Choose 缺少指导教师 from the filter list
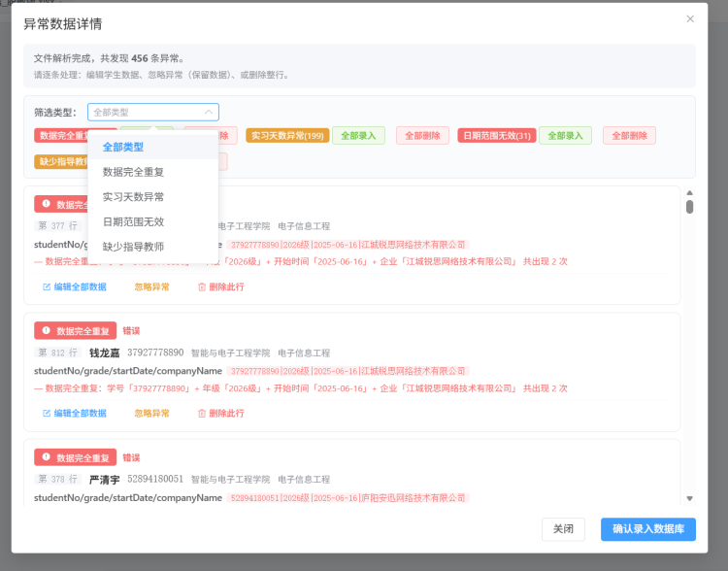 [x=153, y=247]
